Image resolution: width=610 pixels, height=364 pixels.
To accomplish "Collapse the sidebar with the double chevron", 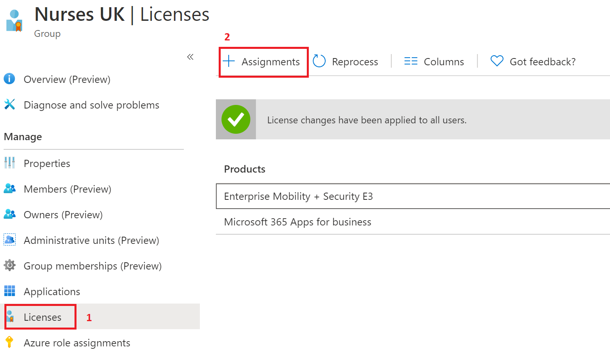I will coord(190,57).
